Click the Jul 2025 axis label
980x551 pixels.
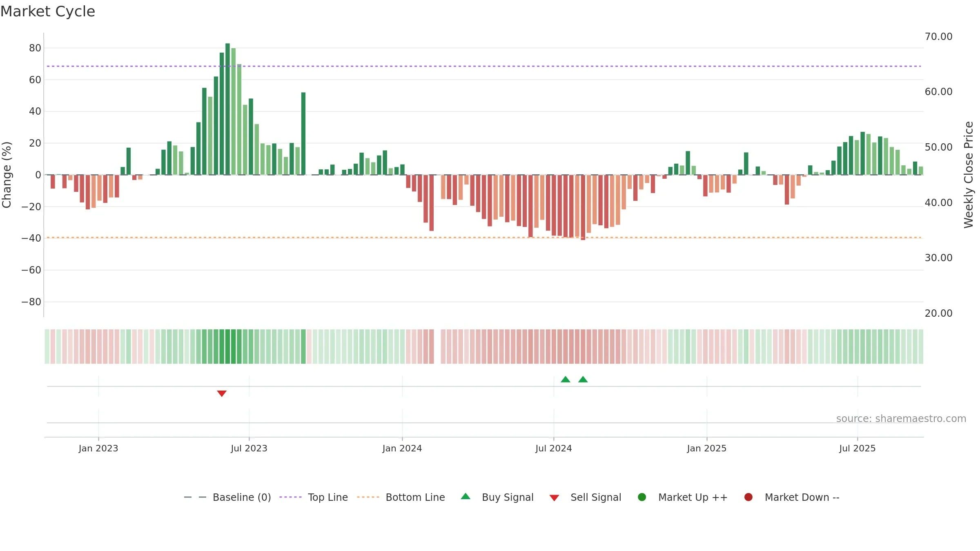pyautogui.click(x=857, y=448)
